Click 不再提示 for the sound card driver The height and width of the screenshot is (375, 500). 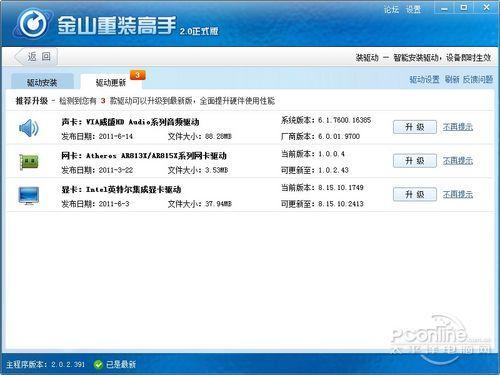tap(458, 127)
